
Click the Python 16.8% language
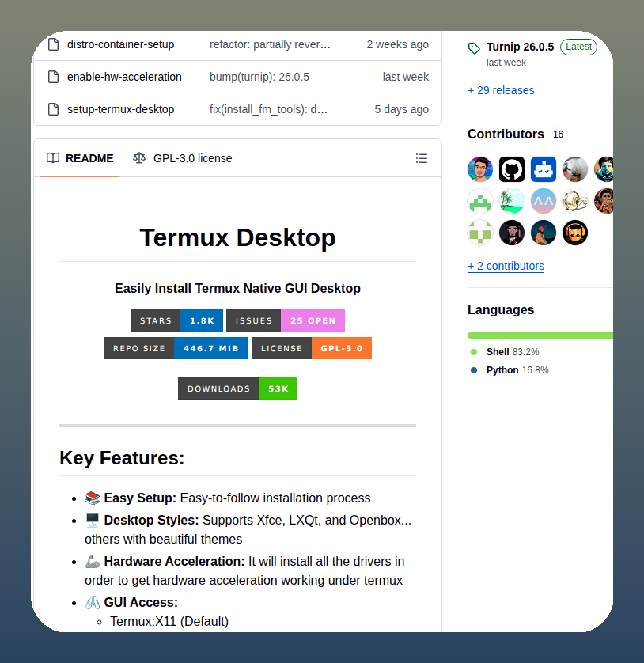(x=517, y=370)
